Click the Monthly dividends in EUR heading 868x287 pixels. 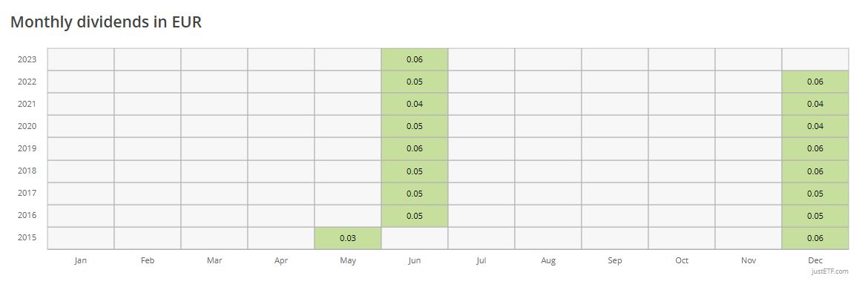tap(106, 22)
